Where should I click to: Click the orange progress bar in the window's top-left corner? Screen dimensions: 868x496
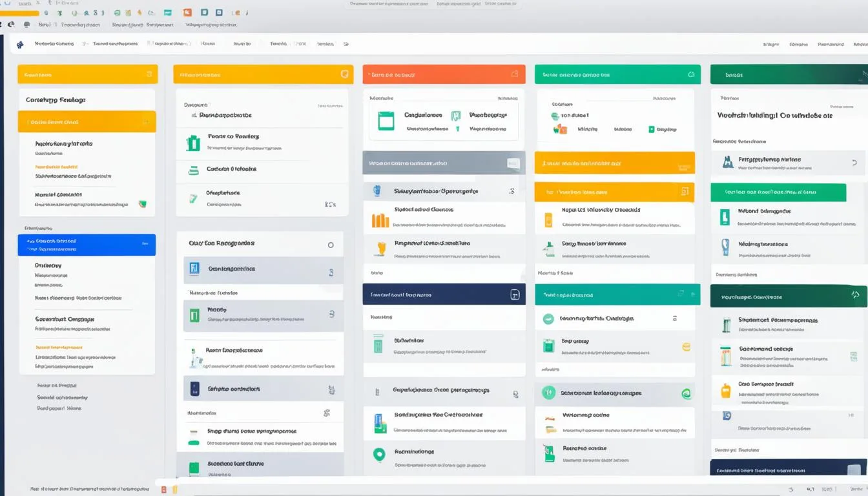click(19, 13)
